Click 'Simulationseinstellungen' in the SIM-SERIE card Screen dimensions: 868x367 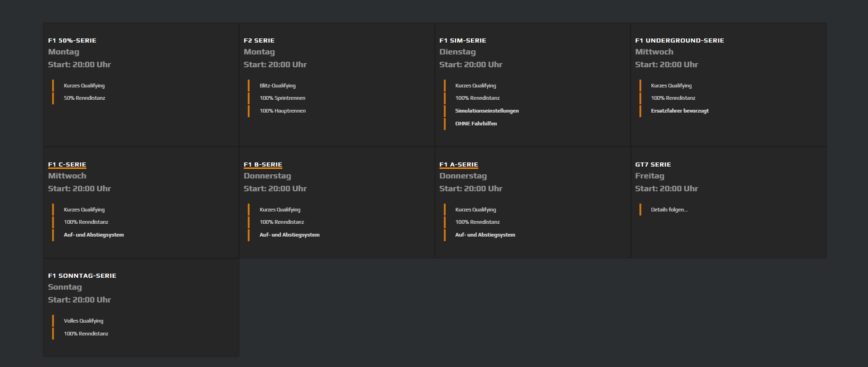pyautogui.click(x=487, y=111)
